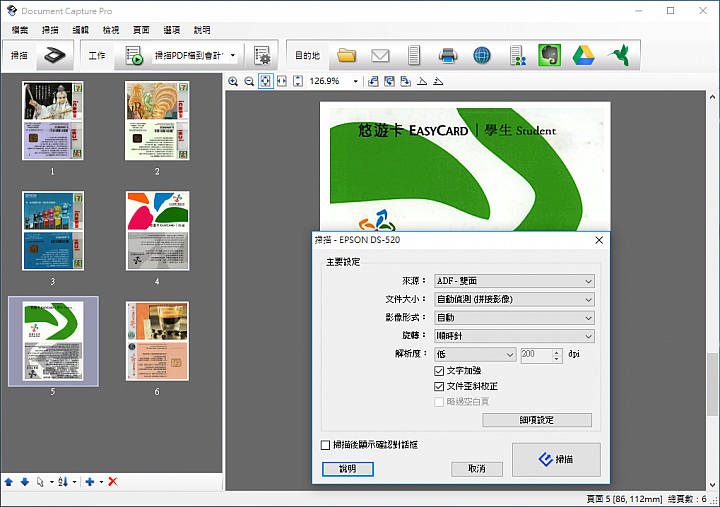
Task: Choose the folder destination icon
Action: [347, 56]
